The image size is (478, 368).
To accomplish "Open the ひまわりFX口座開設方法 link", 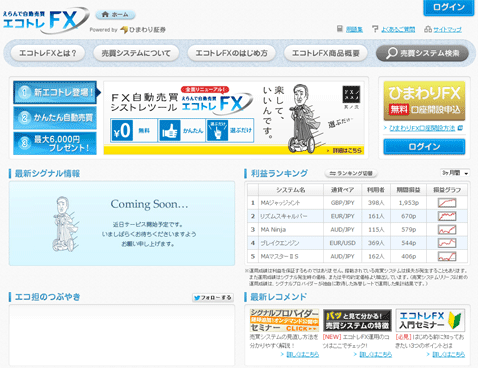I will coord(423,128).
